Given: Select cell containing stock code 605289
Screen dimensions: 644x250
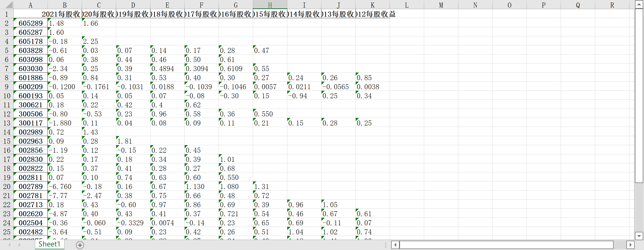Looking at the screenshot, I should [x=30, y=23].
